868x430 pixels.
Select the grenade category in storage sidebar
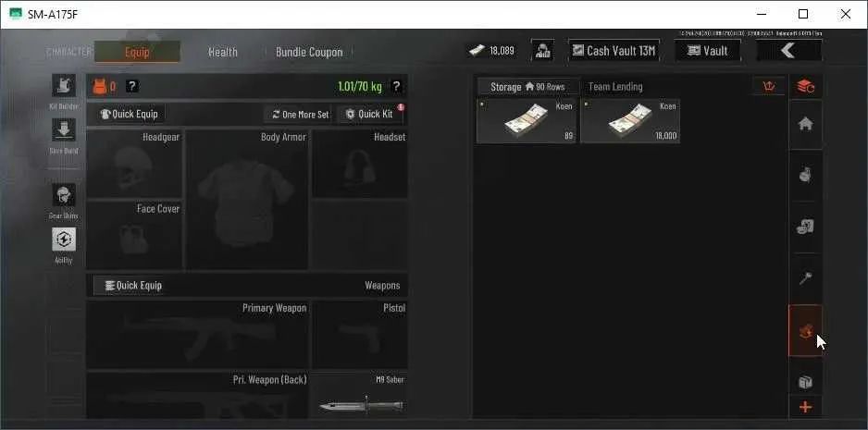coord(805,176)
